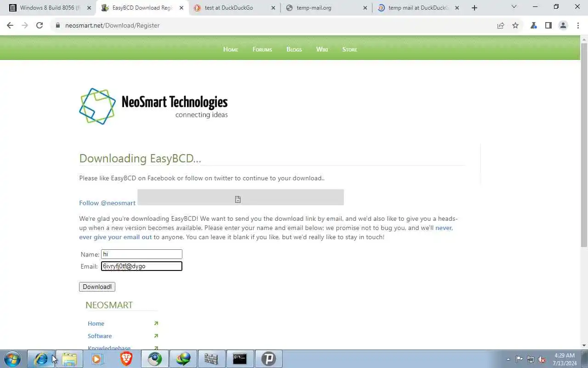This screenshot has width=588, height=368.
Task: Open the Software sidebar link
Action: pos(100,336)
